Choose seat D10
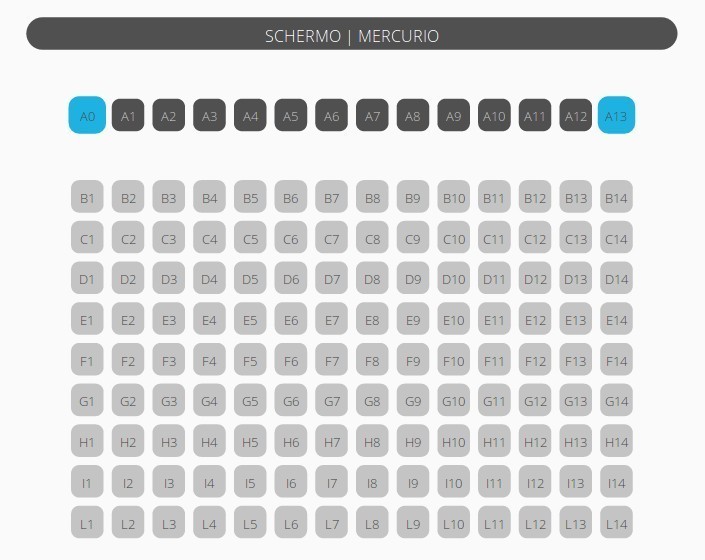 coord(453,279)
